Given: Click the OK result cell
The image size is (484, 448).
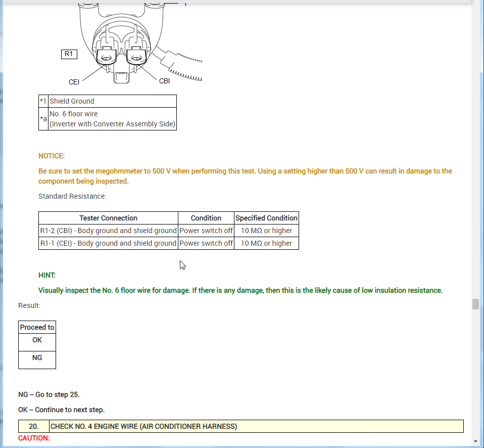Looking at the screenshot, I should coord(37,342).
